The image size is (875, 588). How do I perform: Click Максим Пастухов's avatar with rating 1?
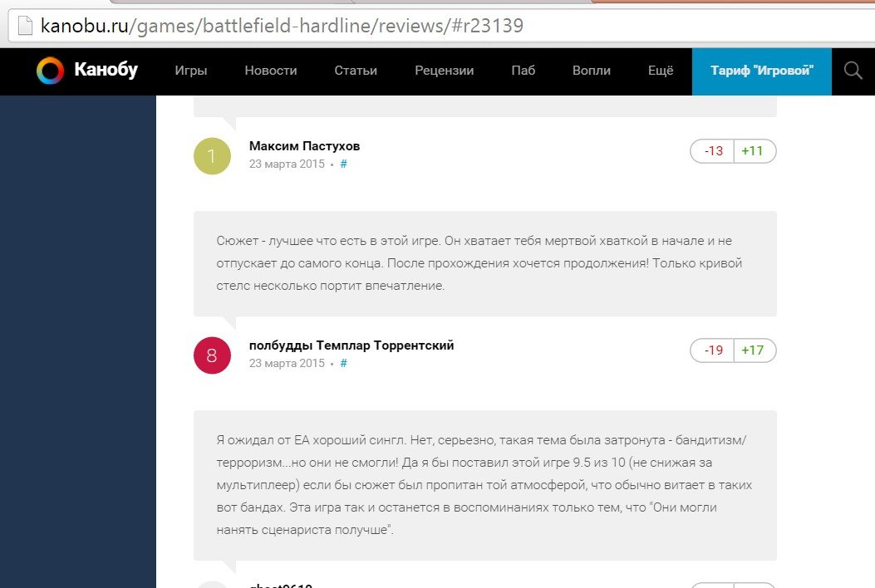coord(212,155)
